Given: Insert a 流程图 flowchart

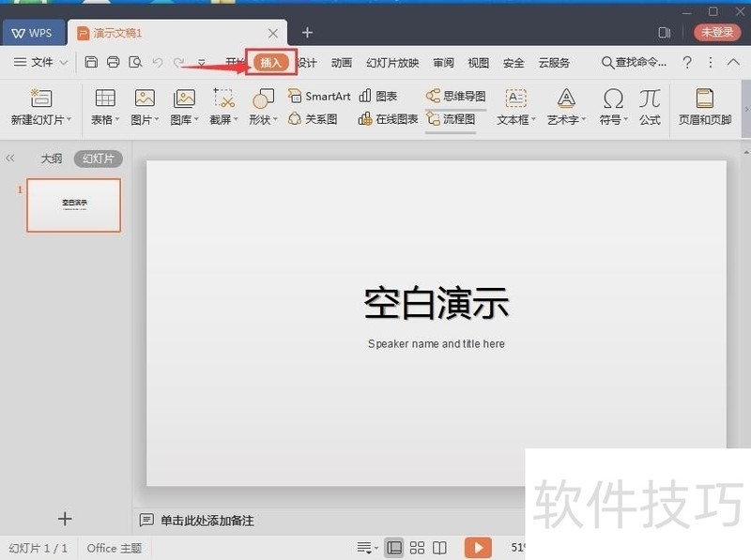Looking at the screenshot, I should (451, 119).
